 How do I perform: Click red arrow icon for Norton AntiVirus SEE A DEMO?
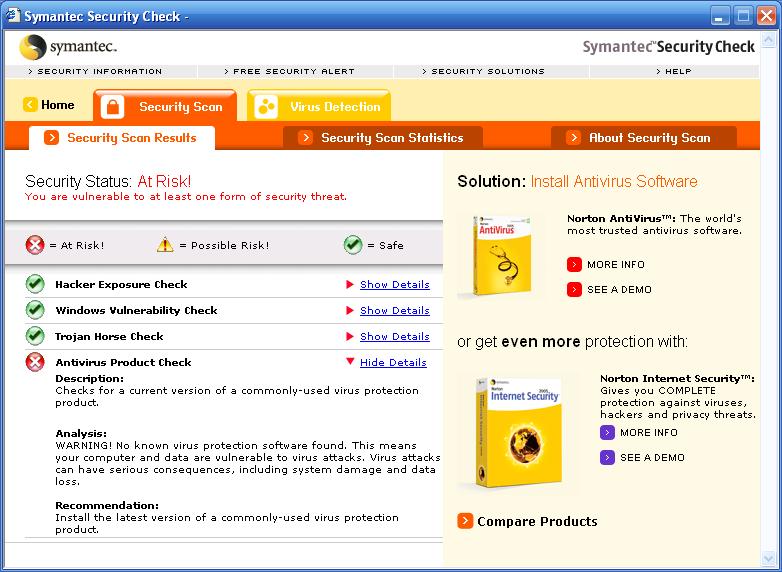(x=574, y=289)
